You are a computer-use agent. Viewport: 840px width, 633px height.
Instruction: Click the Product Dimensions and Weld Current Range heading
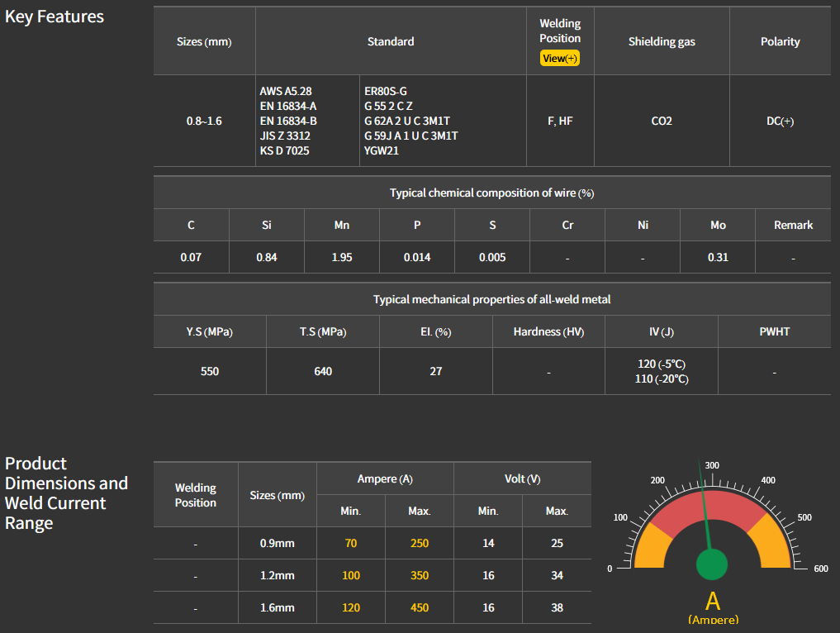point(66,493)
